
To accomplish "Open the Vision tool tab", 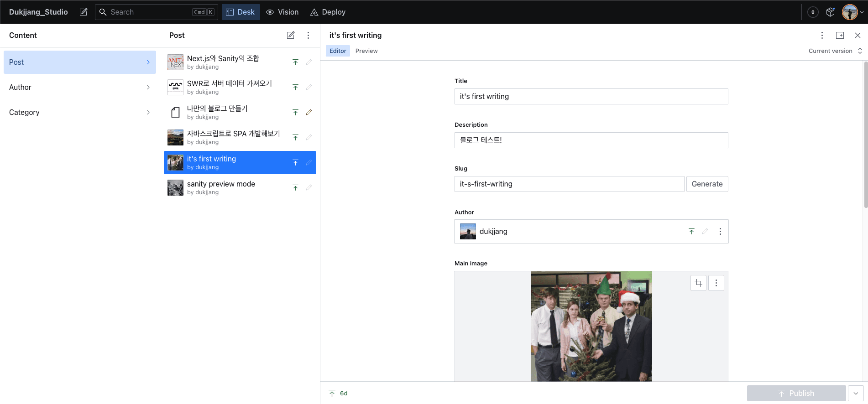I will tap(282, 12).
